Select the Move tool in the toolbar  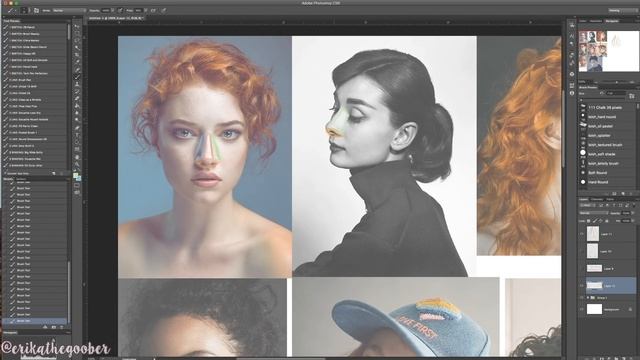point(77,27)
